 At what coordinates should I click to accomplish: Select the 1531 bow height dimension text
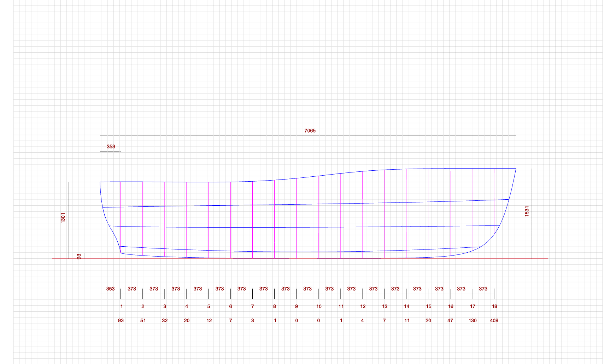pos(527,211)
